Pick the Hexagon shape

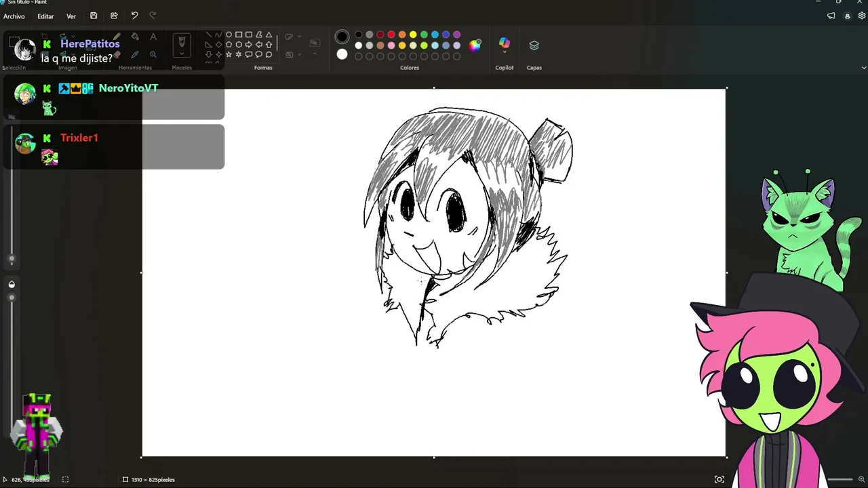(239, 45)
